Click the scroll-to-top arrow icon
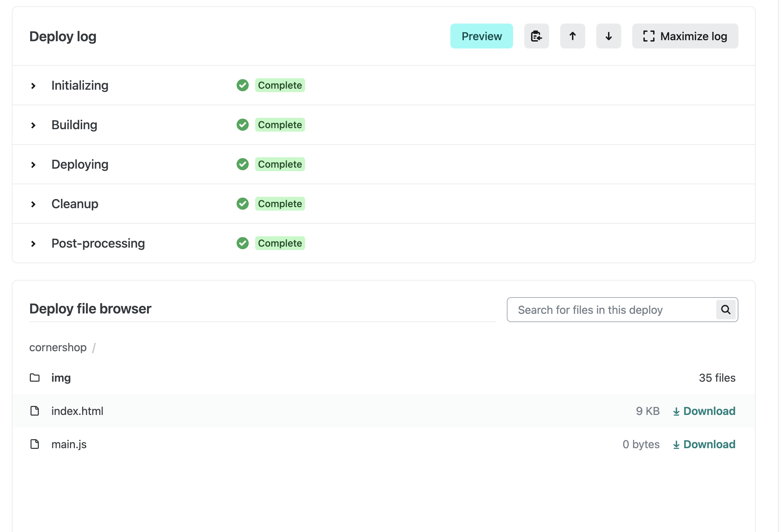Image resolution: width=780 pixels, height=532 pixels. (x=572, y=36)
